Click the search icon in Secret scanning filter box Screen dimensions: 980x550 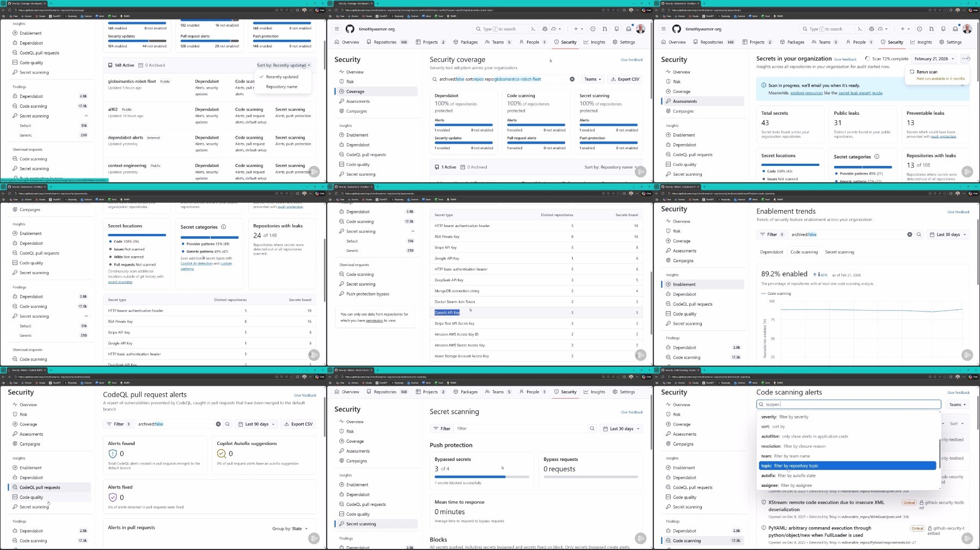pyautogui.click(x=592, y=429)
